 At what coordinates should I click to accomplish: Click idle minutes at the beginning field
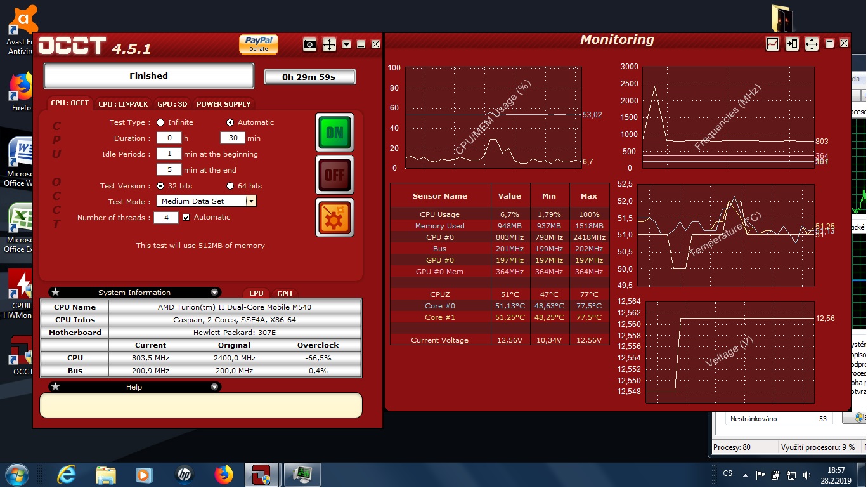point(169,154)
